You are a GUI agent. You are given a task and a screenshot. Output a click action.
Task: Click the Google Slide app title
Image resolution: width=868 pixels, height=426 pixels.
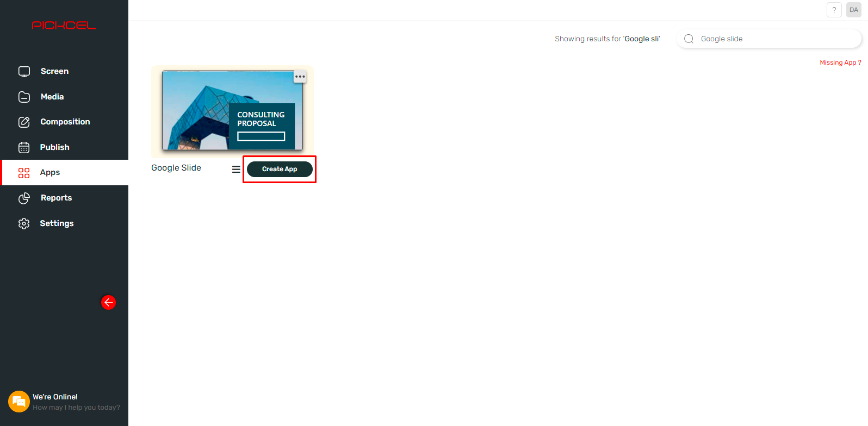[176, 168]
